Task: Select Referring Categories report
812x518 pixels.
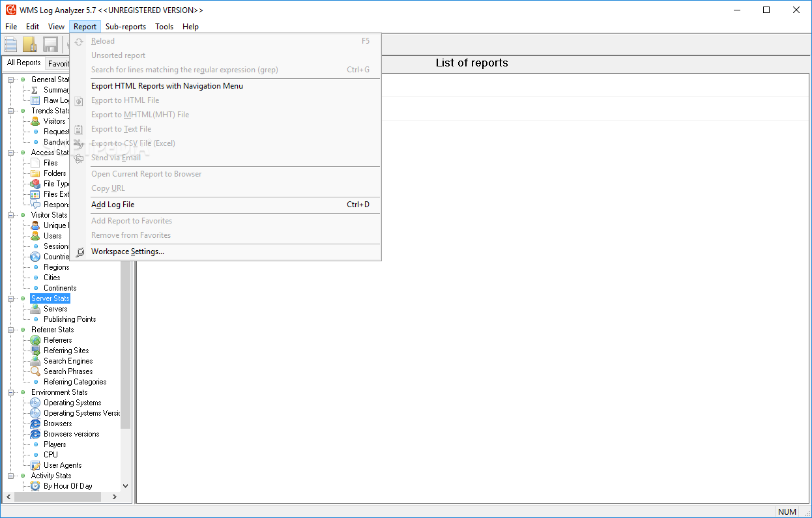Action: (75, 382)
